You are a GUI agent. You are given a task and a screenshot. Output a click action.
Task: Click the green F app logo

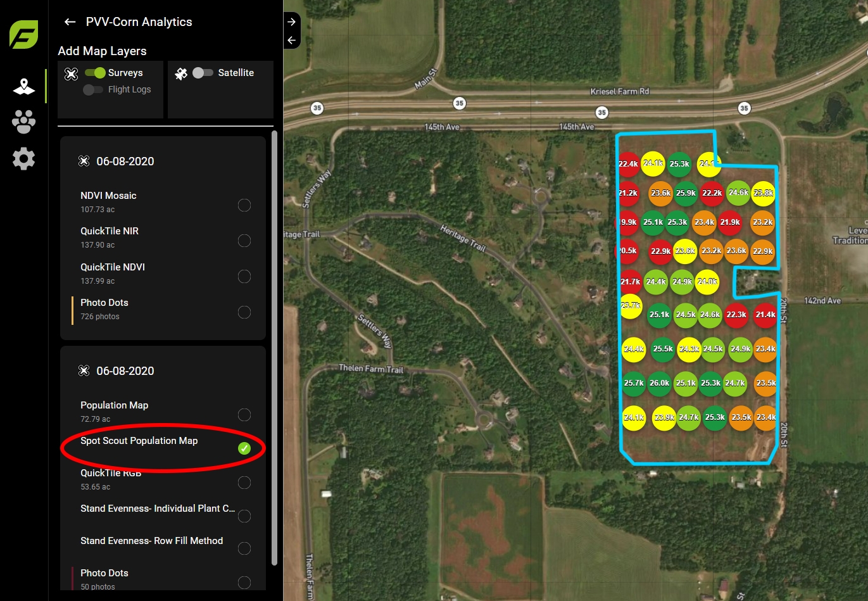24,35
